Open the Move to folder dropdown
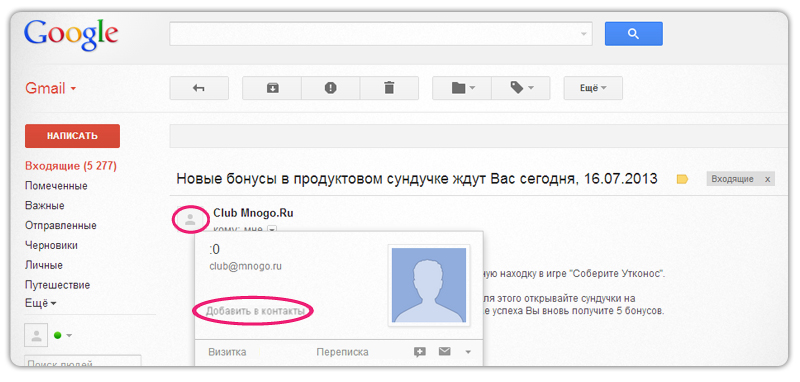800x382 pixels. [462, 88]
